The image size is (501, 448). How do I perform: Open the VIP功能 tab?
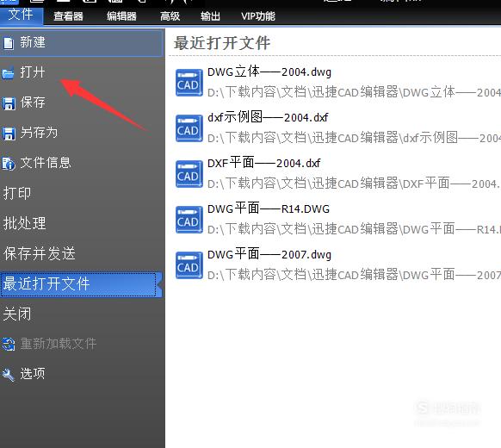(258, 16)
